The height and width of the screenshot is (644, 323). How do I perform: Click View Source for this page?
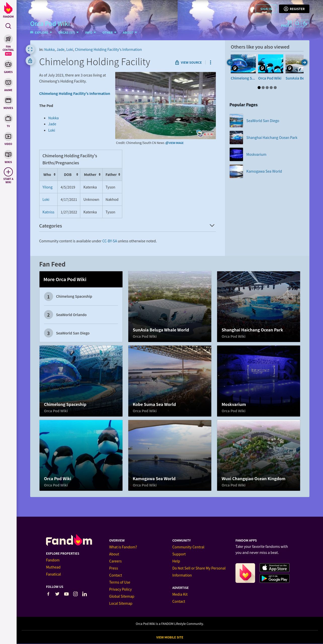click(188, 62)
